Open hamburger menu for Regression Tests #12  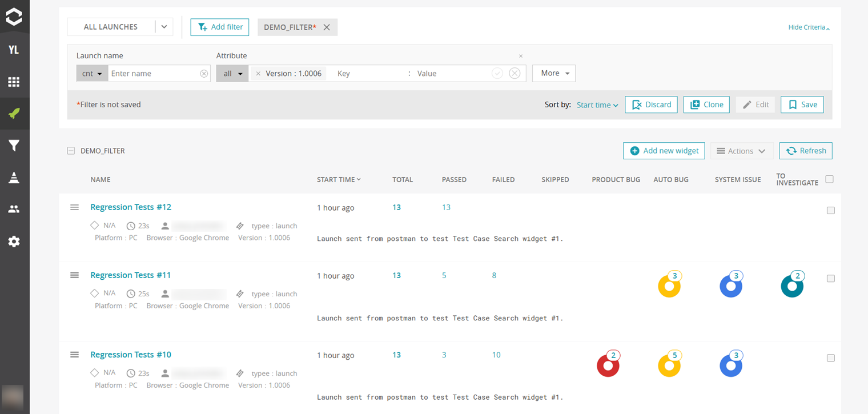74,207
